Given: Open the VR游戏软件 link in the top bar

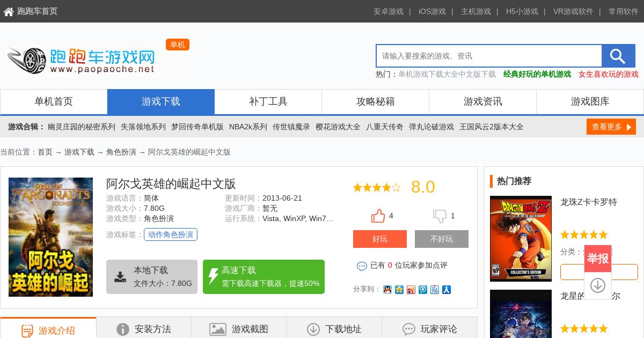Looking at the screenshot, I should pyautogui.click(x=573, y=11).
